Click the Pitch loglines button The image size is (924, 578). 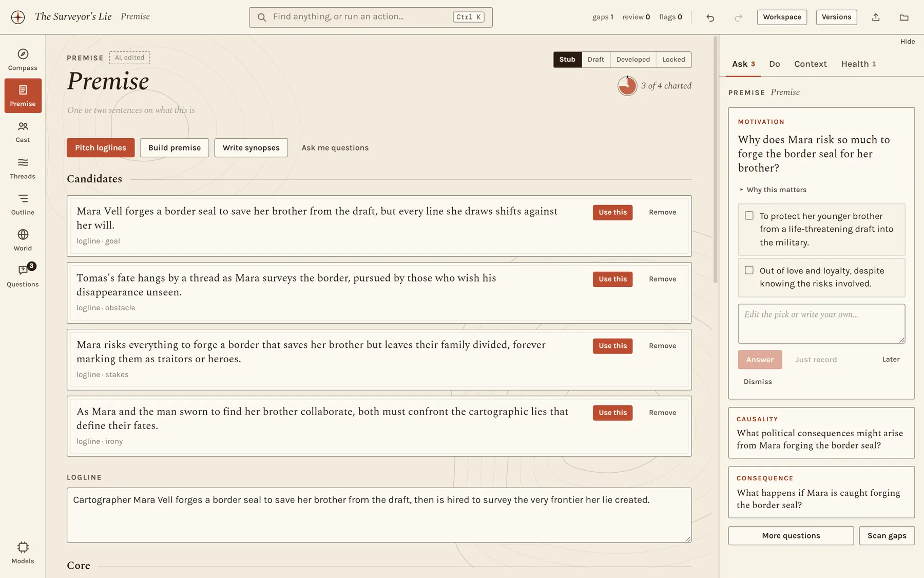coord(101,148)
